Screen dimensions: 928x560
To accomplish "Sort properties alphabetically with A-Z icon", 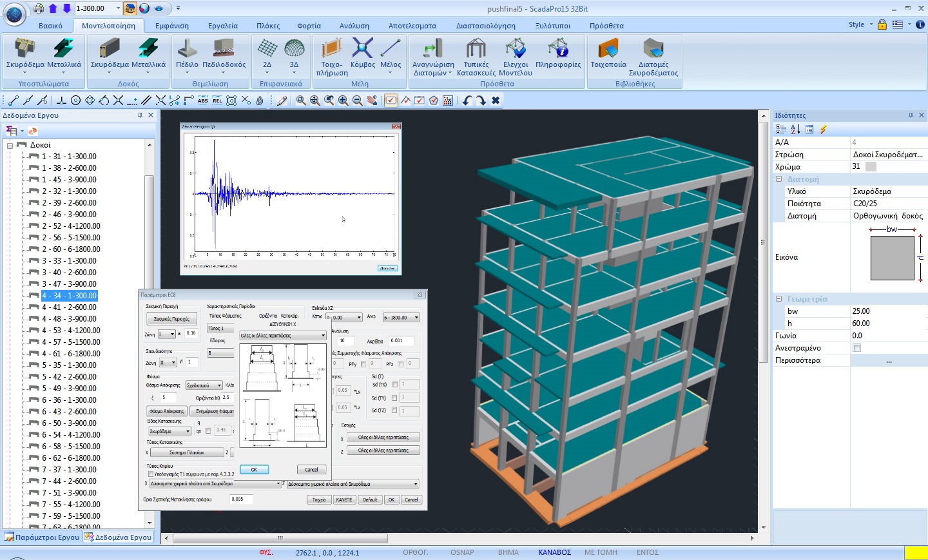I will click(x=795, y=130).
